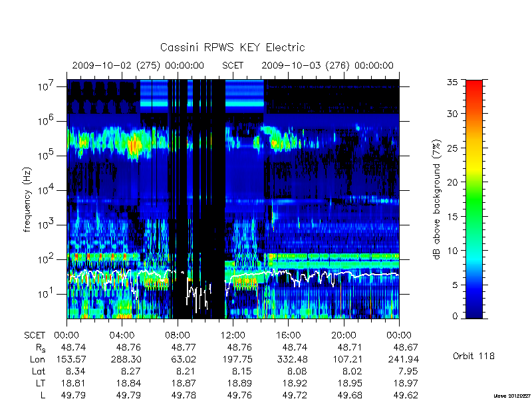Click the Lat row label
This screenshot has height=399, width=532.
click(x=39, y=371)
